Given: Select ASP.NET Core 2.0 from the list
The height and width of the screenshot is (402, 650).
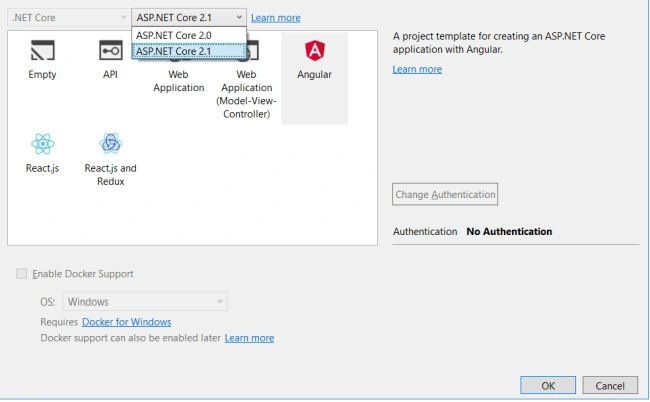Looking at the screenshot, I should (x=189, y=35).
